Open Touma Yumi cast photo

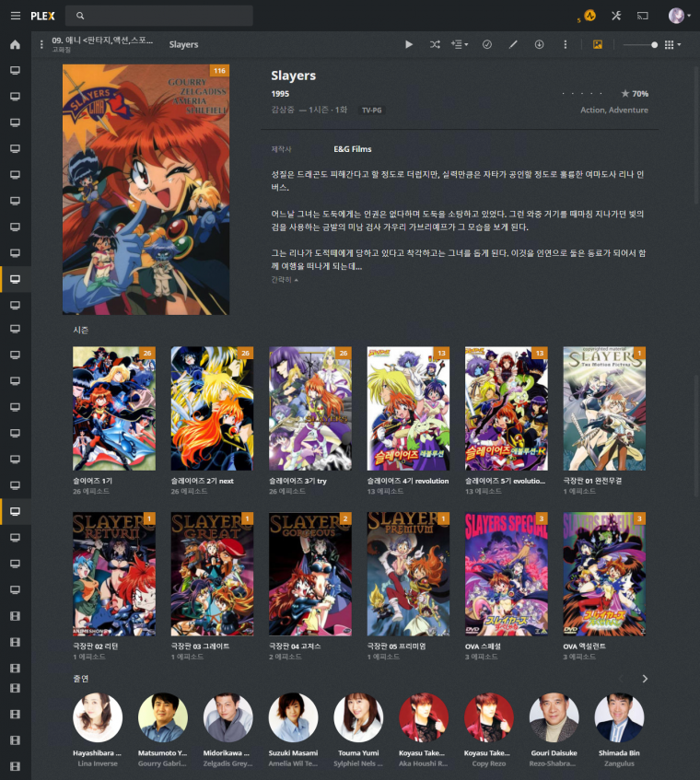[x=358, y=717]
